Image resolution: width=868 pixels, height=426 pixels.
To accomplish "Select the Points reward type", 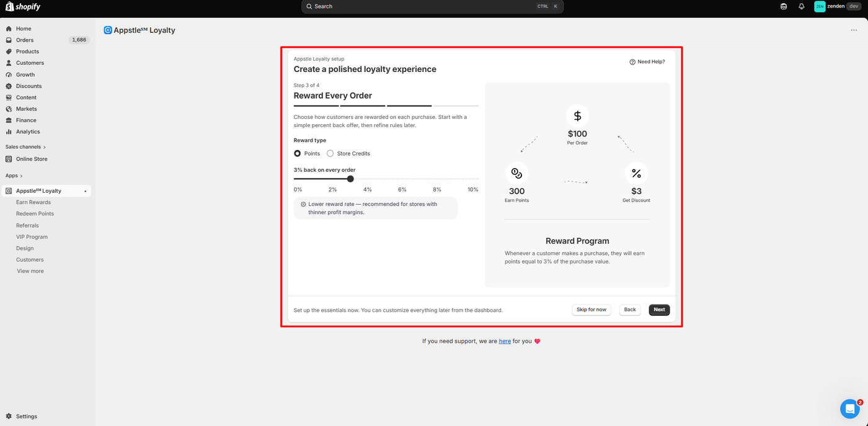I will click(x=298, y=153).
